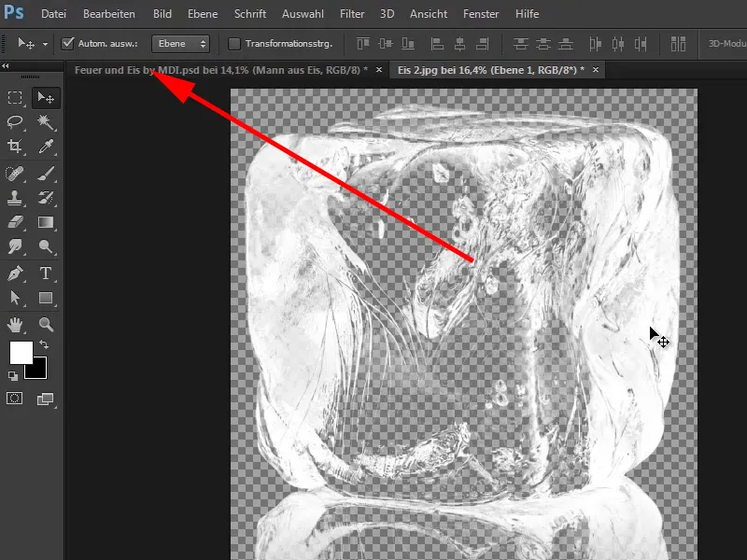The image size is (747, 560).
Task: Change the screen mode
Action: [45, 399]
